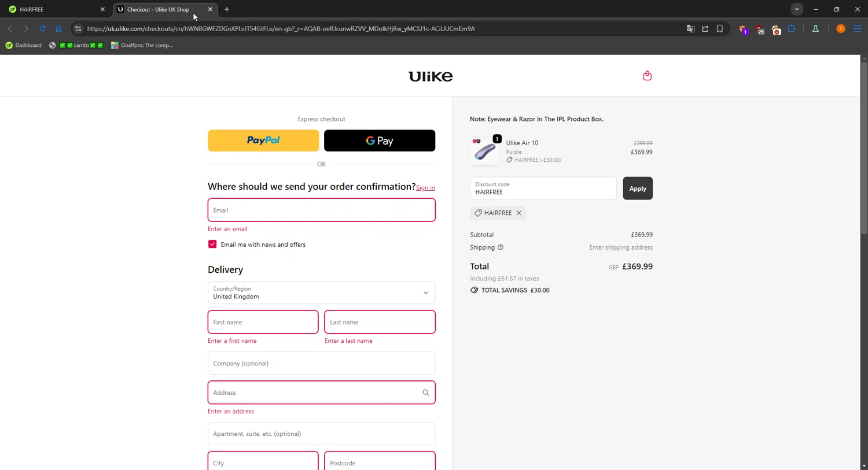Open site settings icon in address bar
Screen dimensions: 868x470
click(78, 28)
